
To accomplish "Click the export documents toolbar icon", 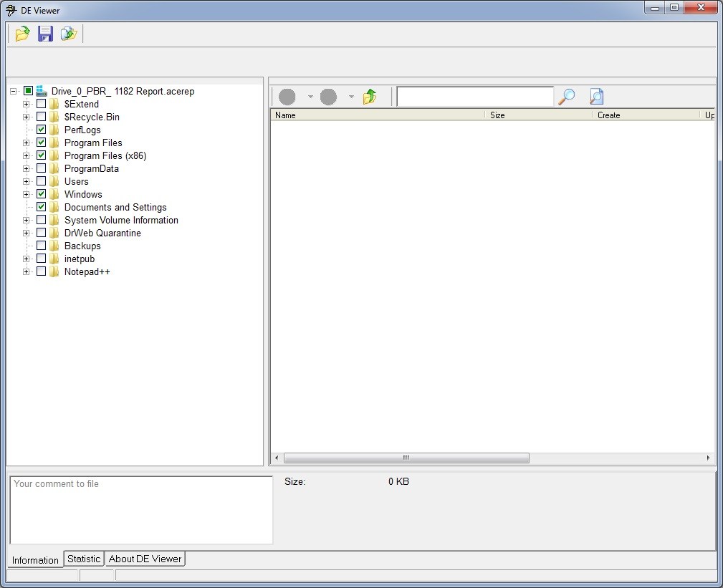I will [x=68, y=34].
